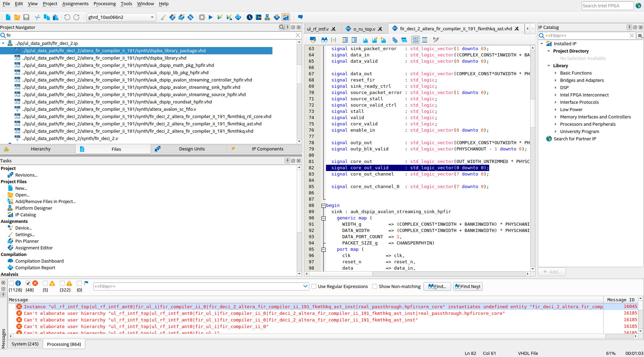Click the Search Intel FPGA field

pyautogui.click(x=607, y=6)
